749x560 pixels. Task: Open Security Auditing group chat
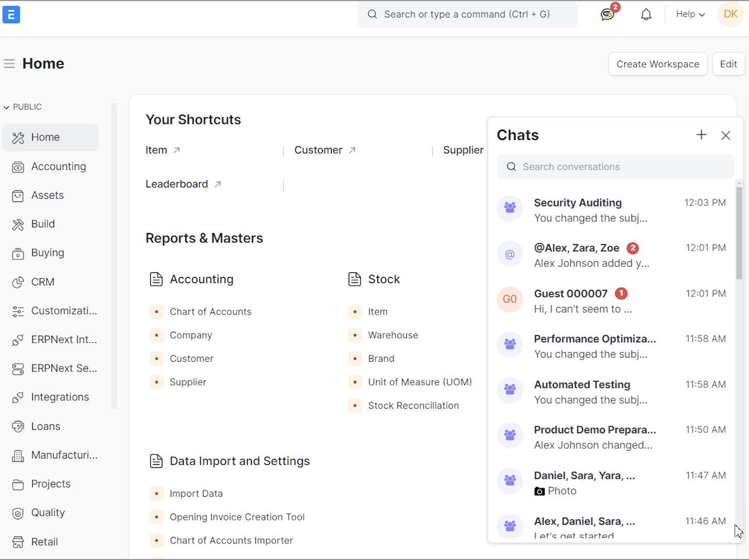coord(611,210)
